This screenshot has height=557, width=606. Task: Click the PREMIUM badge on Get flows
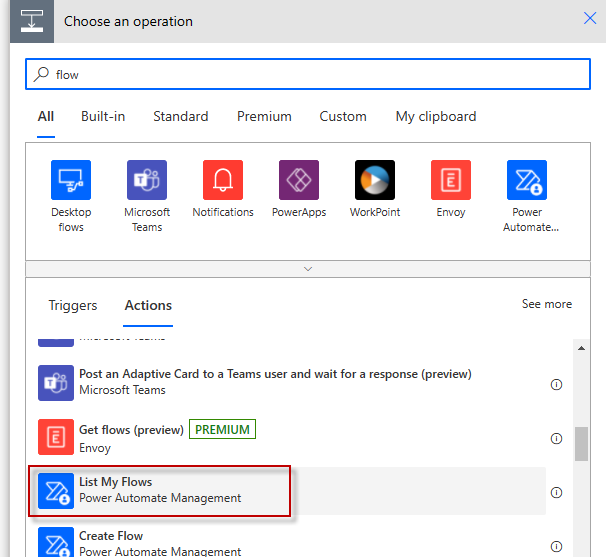222,429
